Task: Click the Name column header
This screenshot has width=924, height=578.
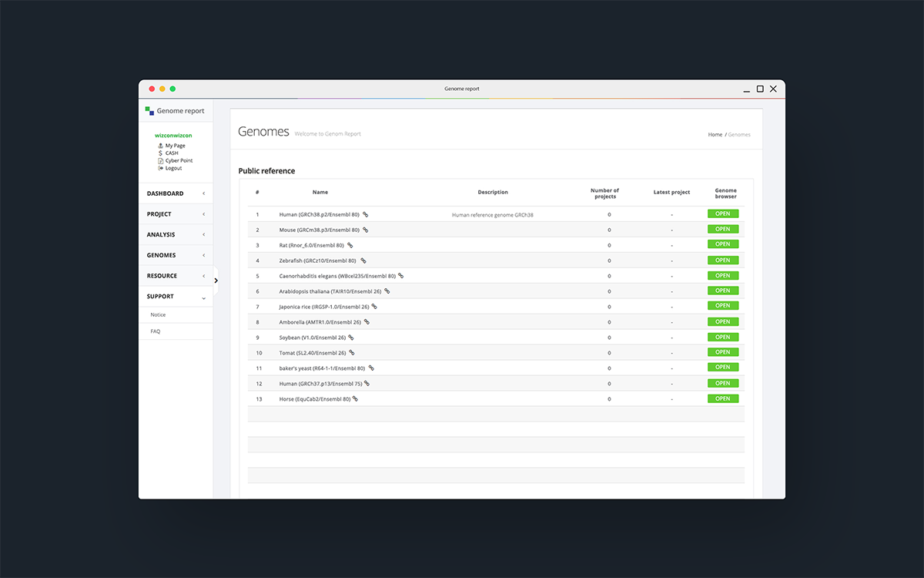Action: (x=320, y=192)
